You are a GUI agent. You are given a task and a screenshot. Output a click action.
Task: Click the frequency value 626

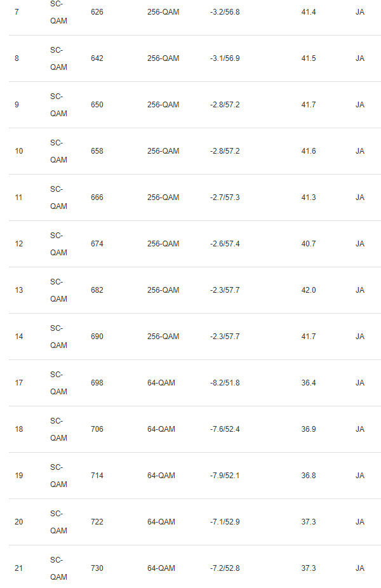[x=97, y=12]
